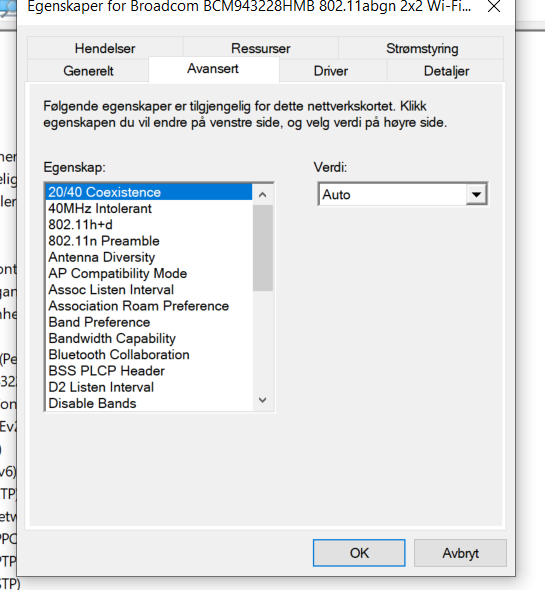The height and width of the screenshot is (590, 545).
Task: Select 20/40 Coexistence property
Action: click(149, 192)
